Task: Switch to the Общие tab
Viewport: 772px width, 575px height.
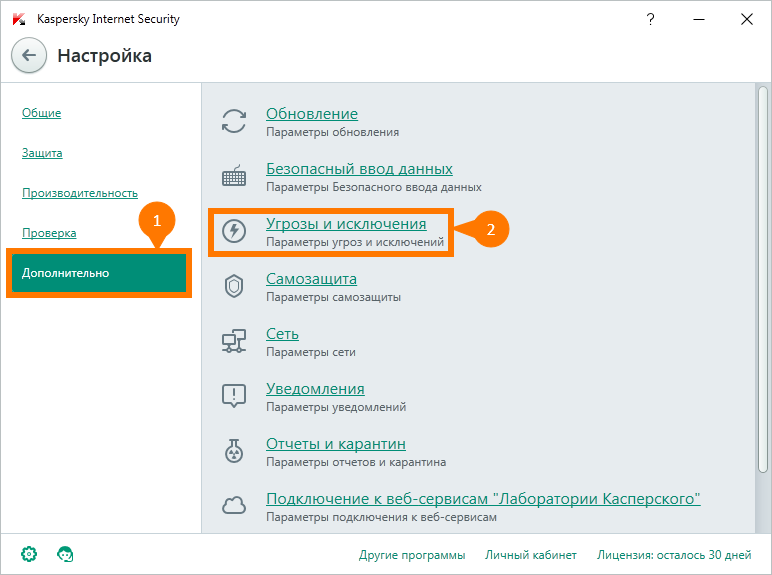Action: pos(41,113)
